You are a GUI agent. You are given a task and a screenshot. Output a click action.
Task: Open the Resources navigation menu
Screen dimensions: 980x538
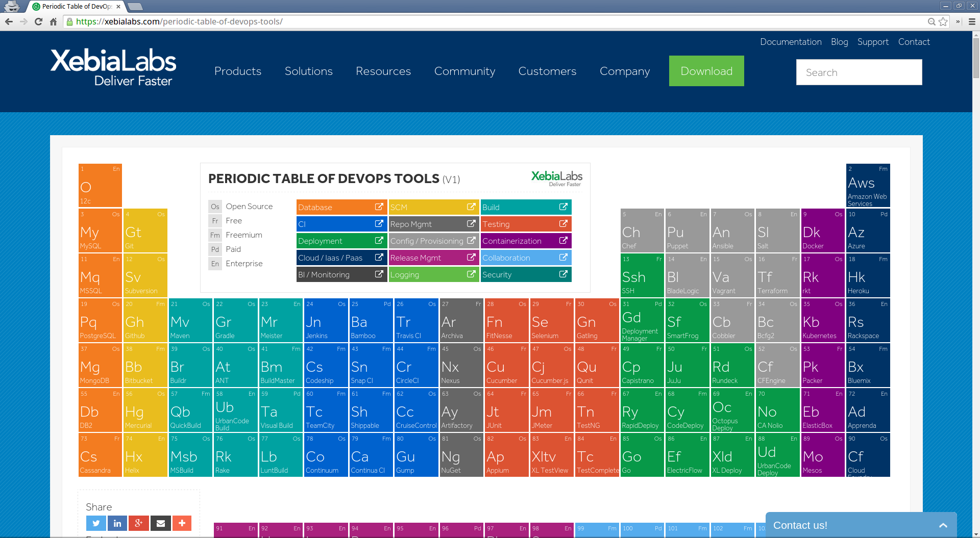tap(383, 71)
